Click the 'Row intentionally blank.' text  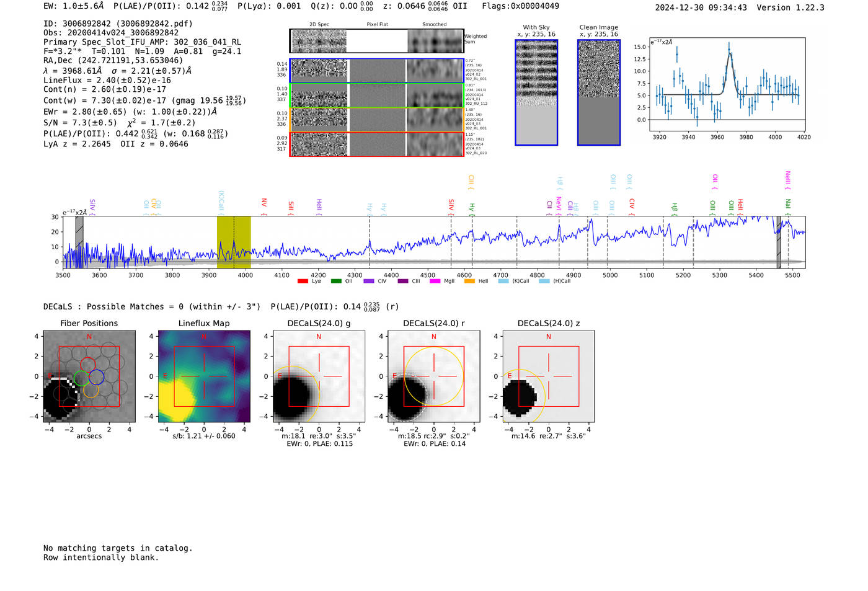pos(101,558)
